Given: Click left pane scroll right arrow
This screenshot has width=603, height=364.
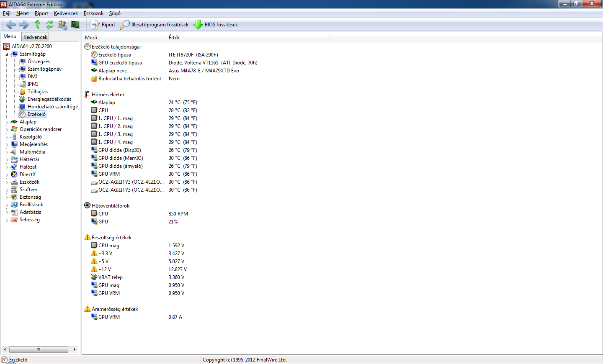Looking at the screenshot, I should 75,349.
